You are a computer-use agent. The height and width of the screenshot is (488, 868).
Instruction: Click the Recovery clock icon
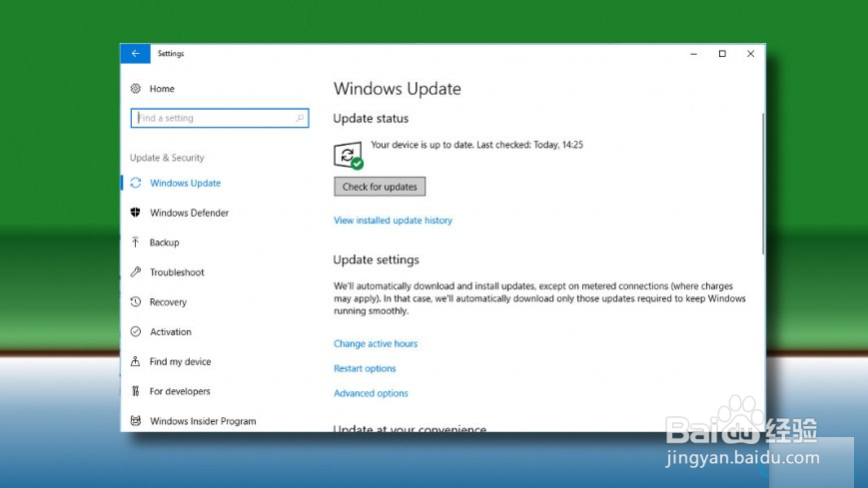136,302
